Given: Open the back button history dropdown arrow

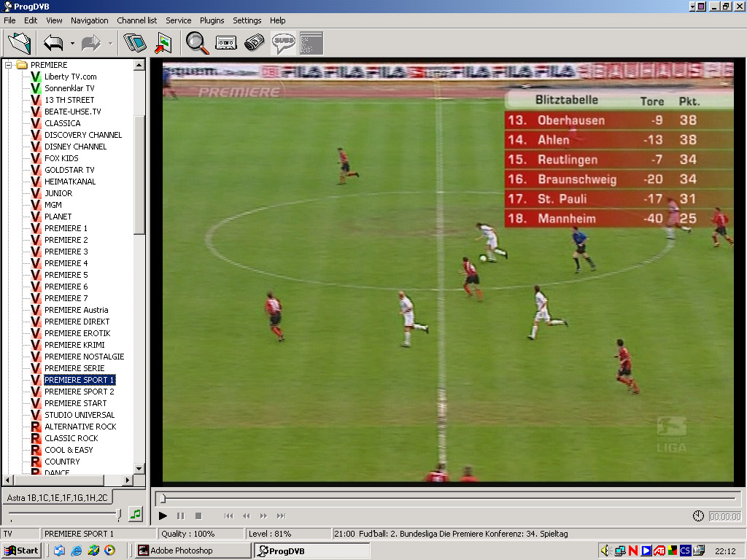Looking at the screenshot, I should pos(72,43).
